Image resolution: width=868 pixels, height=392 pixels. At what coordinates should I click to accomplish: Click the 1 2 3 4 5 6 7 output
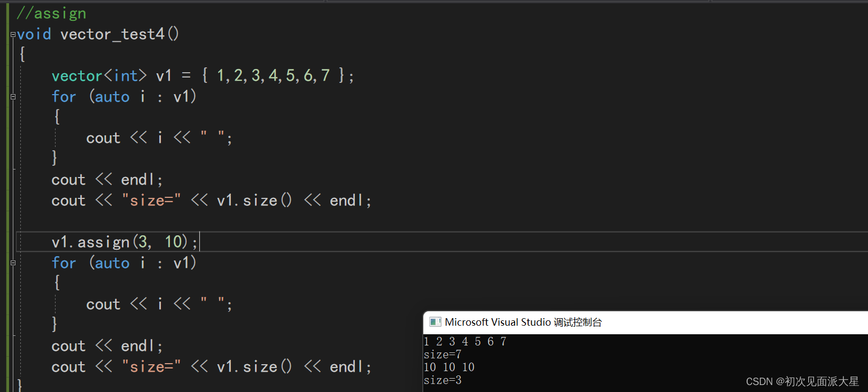point(464,341)
